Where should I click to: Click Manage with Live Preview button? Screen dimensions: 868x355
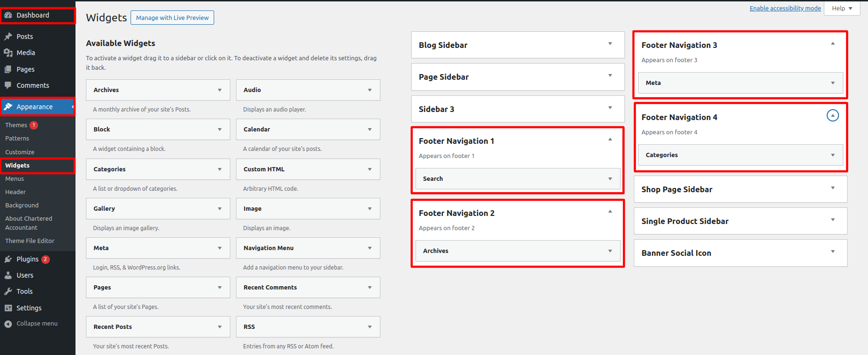172,18
